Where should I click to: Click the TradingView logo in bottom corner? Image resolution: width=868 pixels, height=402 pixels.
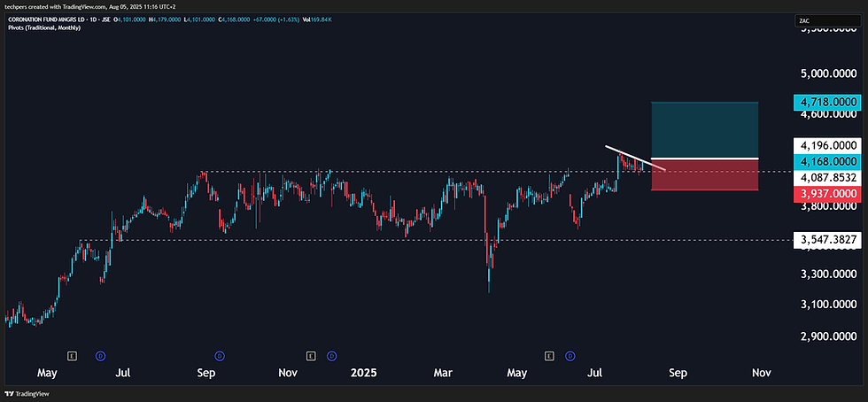[27, 394]
